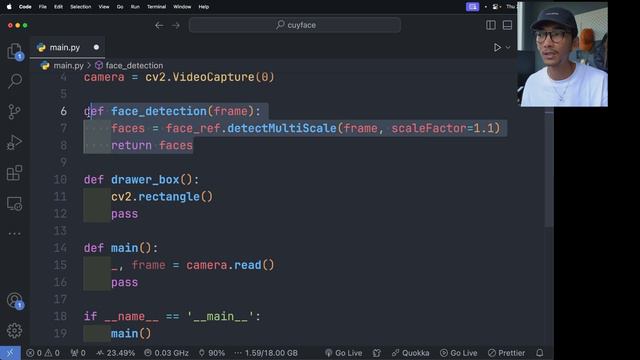Click line number 6 in the gutter
This screenshot has width=640, height=360.
click(x=64, y=111)
